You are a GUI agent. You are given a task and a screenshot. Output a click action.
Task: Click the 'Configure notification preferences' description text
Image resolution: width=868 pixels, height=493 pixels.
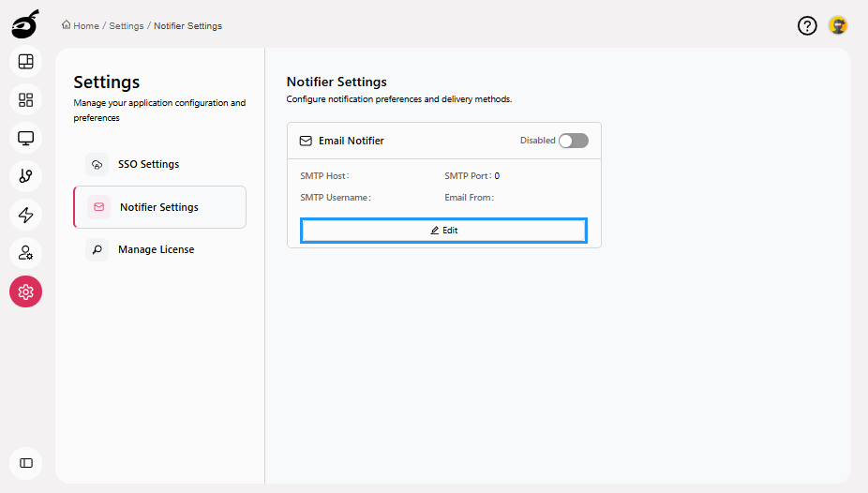tap(399, 99)
